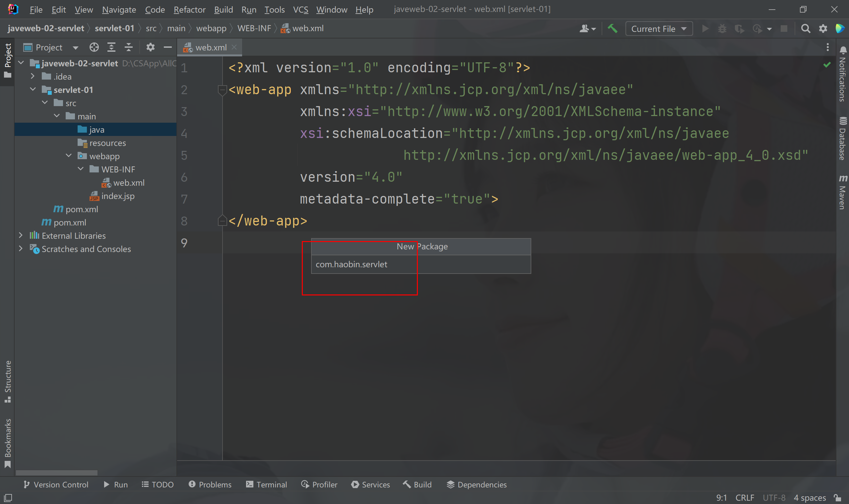This screenshot has width=849, height=504.
Task: Expand the .idea folder
Action: tap(33, 76)
